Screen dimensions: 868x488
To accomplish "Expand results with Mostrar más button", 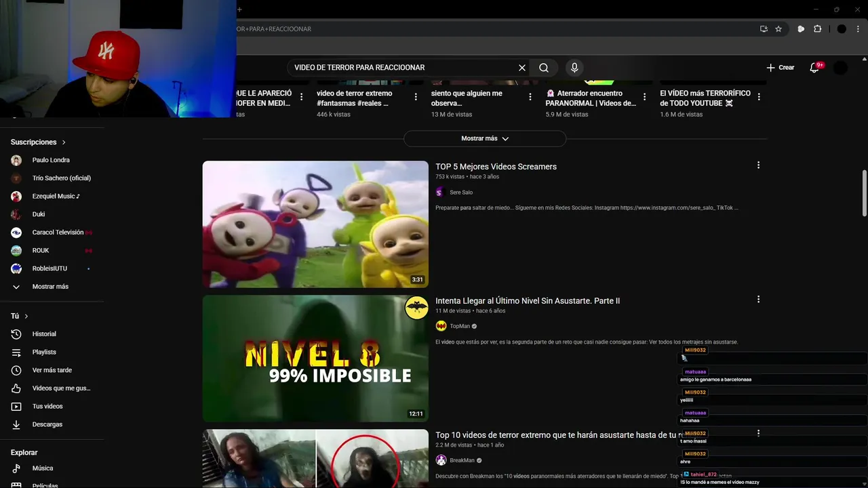I will click(x=485, y=138).
